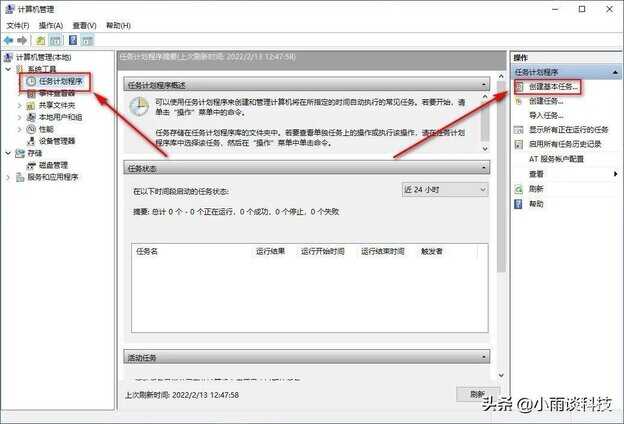Click the 上次刷新时间 2022/2/13 status text

[x=182, y=395]
